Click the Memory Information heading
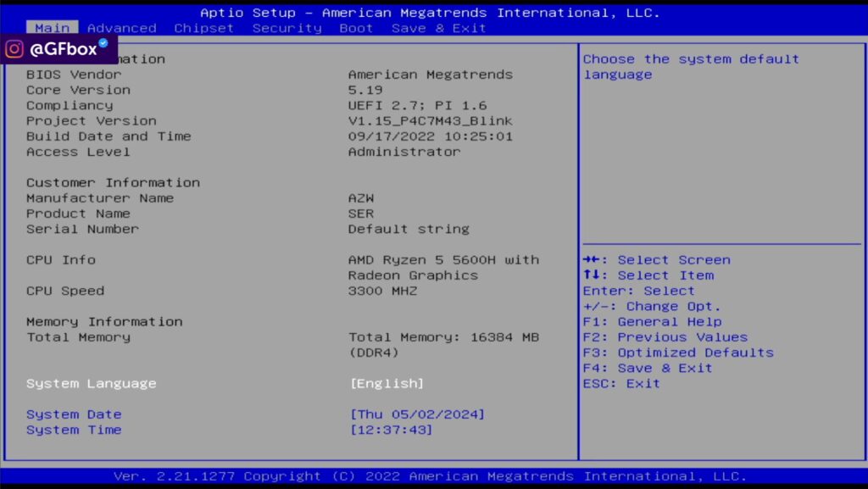 (104, 322)
